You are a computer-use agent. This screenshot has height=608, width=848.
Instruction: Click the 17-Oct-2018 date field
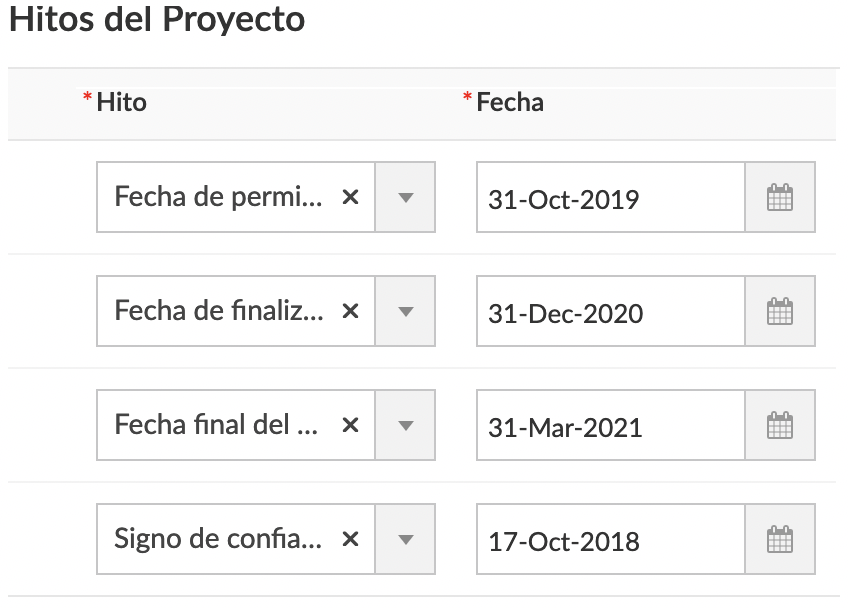coord(611,539)
